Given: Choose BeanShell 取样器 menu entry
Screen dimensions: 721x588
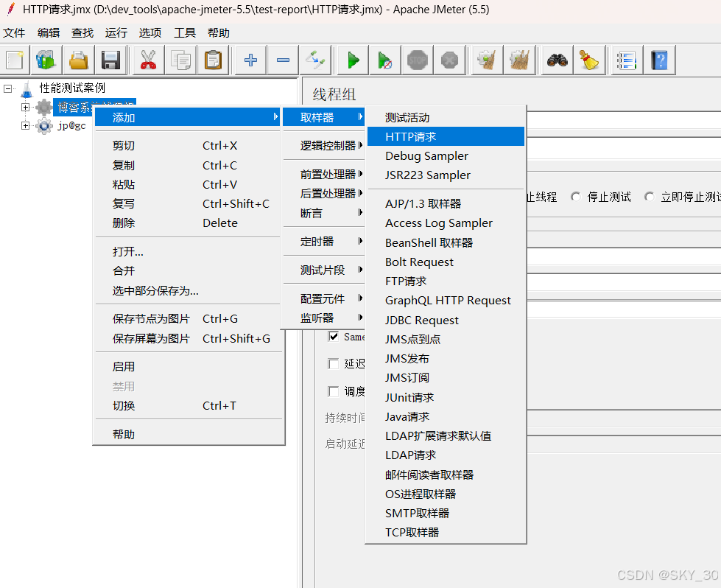Looking at the screenshot, I should click(446, 242).
